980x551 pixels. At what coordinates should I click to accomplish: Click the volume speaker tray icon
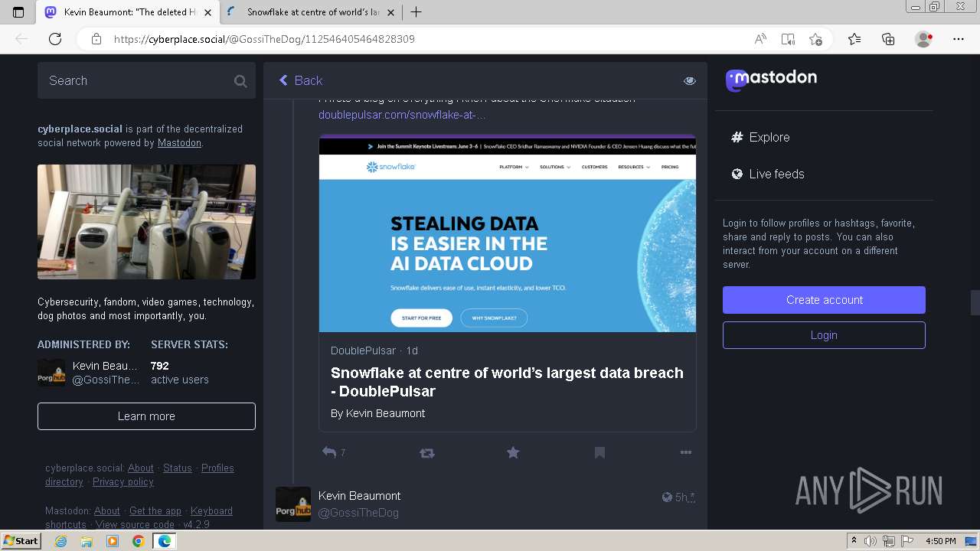tap(869, 541)
